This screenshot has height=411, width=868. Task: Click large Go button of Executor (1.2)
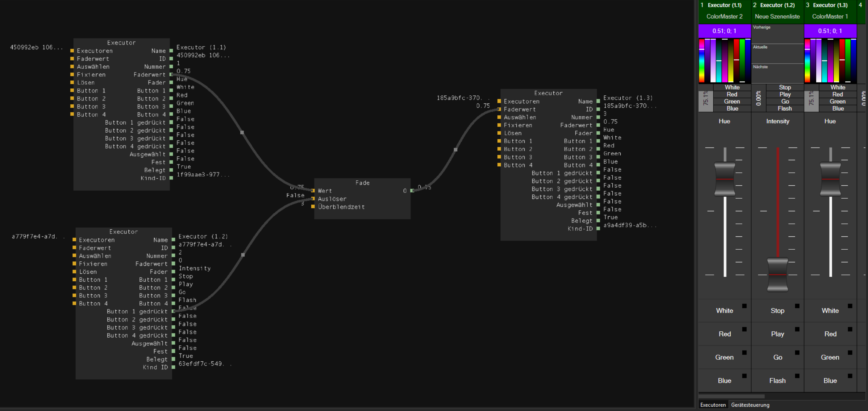[x=777, y=357]
